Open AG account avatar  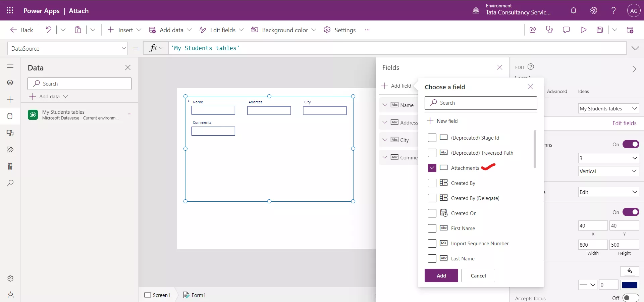634,10
